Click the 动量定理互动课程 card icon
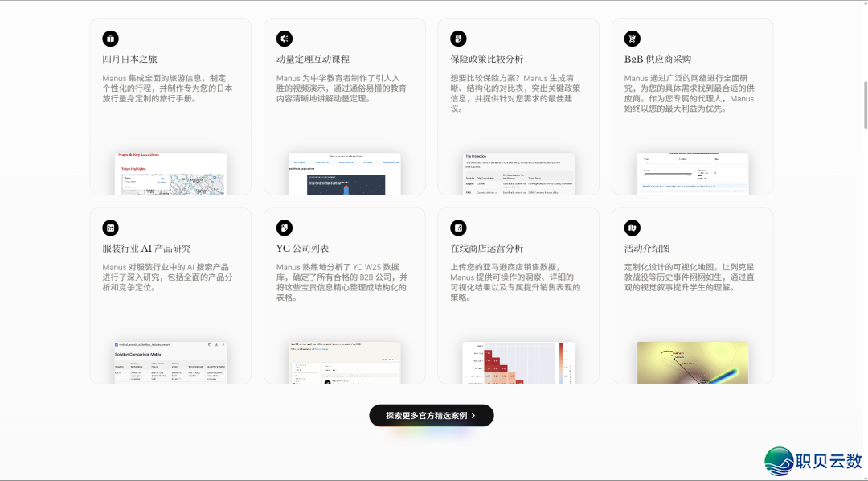Viewport: 868px width, 481px height. point(285,39)
